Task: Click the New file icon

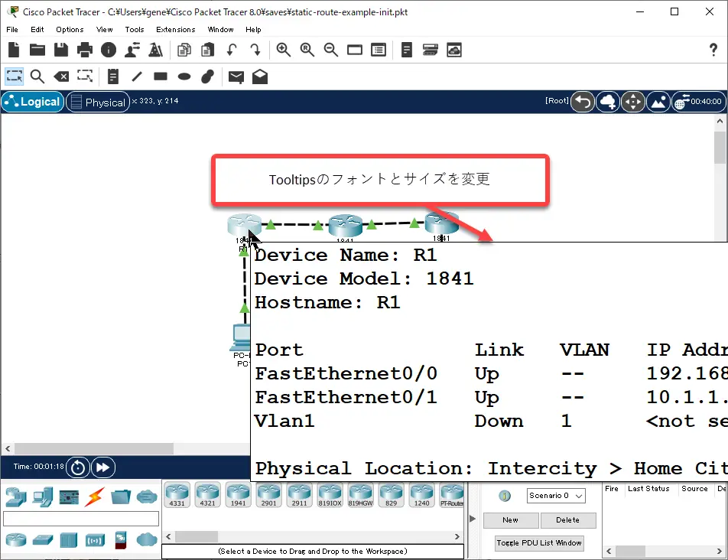Action: point(14,50)
